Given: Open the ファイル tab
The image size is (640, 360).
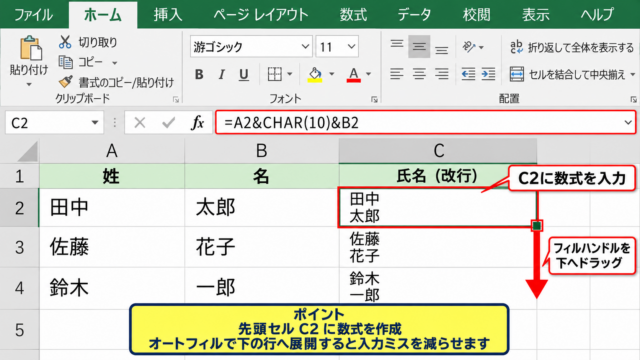Looking at the screenshot, I should tap(33, 15).
